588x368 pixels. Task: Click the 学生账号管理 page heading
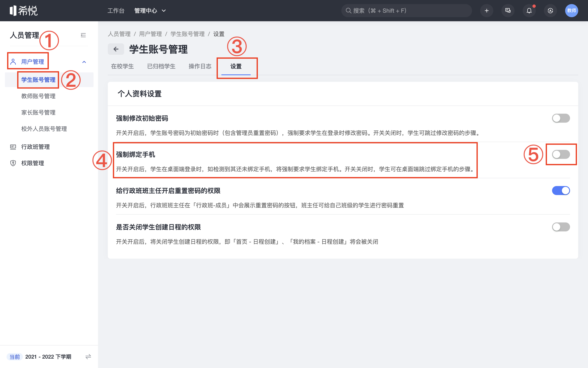point(158,49)
